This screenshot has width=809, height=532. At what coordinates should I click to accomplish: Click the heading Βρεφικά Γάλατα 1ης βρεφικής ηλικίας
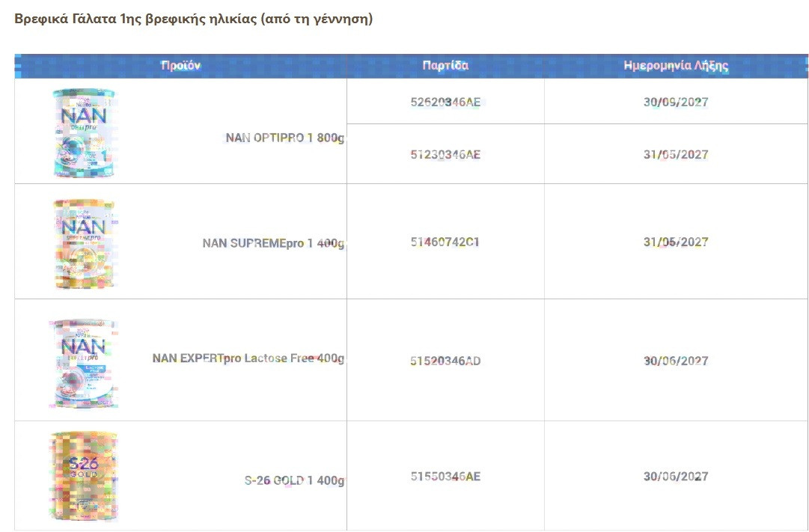(x=193, y=19)
